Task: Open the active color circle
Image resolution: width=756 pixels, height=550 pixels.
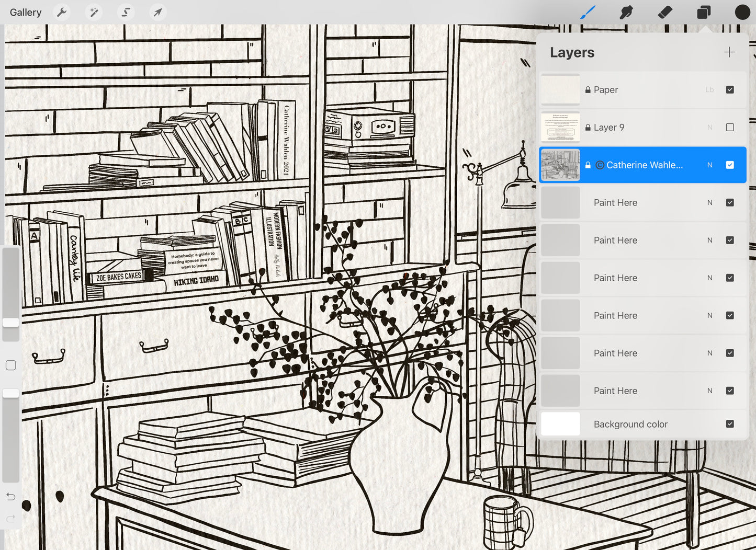Action: click(742, 12)
